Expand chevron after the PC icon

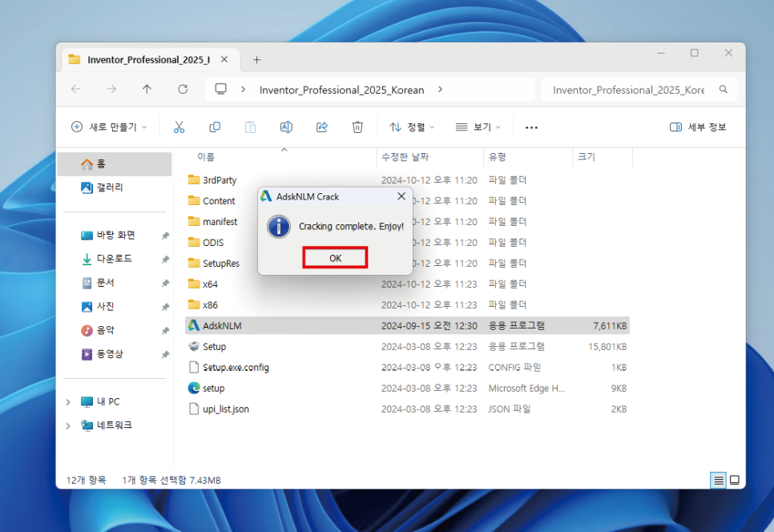244,89
